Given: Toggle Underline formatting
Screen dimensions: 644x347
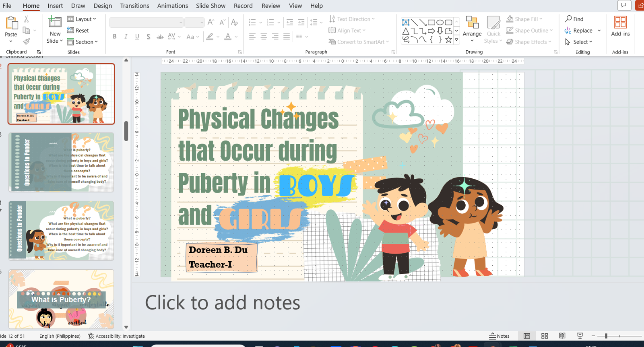Looking at the screenshot, I should (137, 37).
